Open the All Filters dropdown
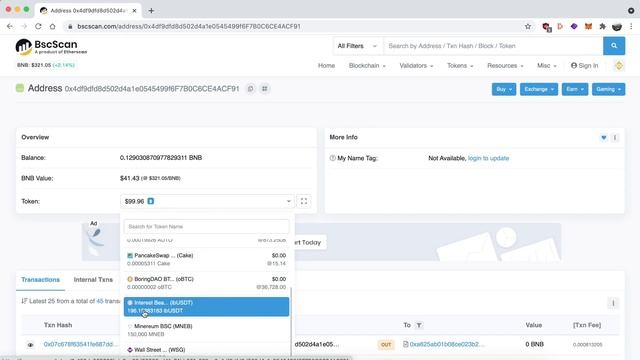This screenshot has height=360, width=640. click(x=358, y=46)
